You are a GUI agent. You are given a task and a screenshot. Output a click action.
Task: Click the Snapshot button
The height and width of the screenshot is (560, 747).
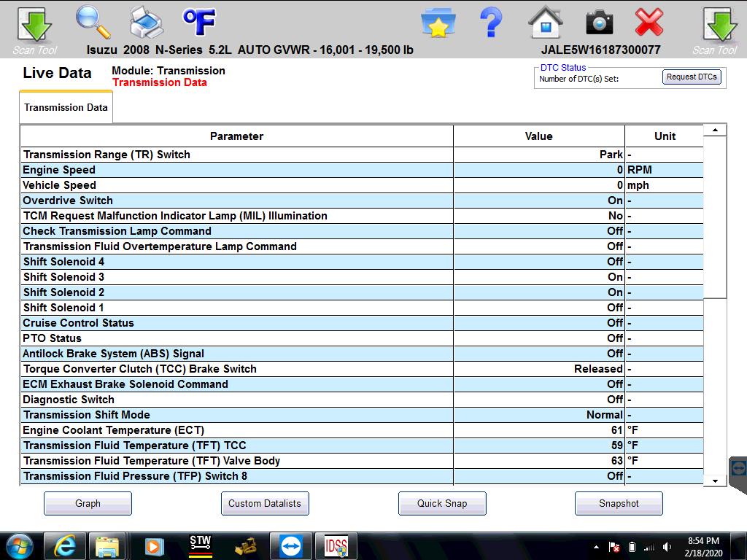pyautogui.click(x=619, y=503)
